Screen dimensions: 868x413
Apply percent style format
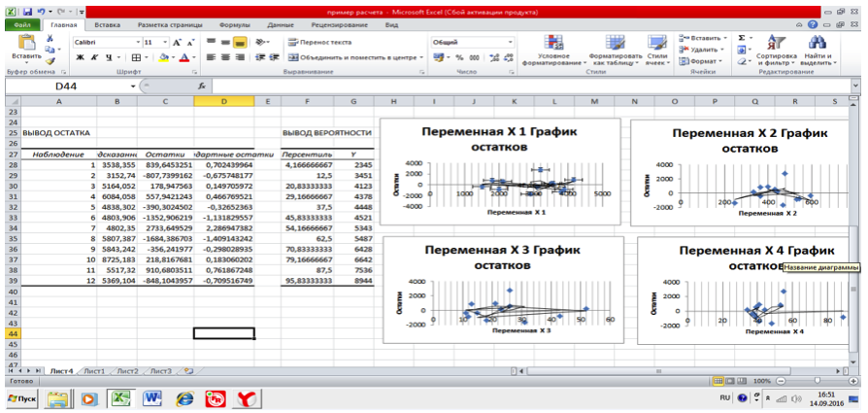click(x=459, y=57)
